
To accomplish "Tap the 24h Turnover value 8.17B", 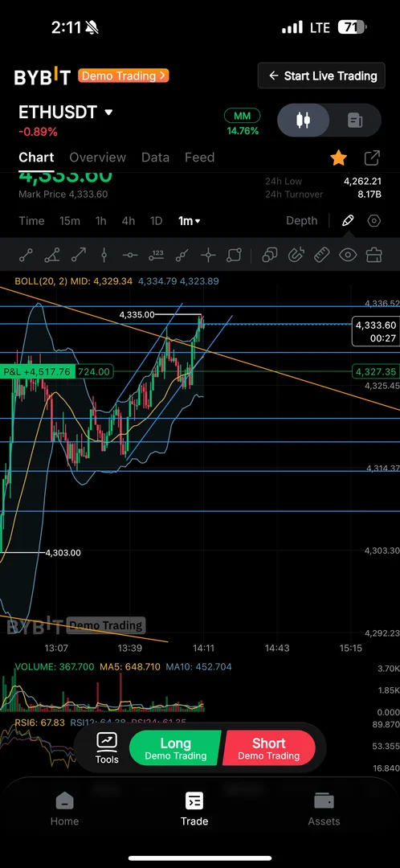I will click(x=369, y=194).
